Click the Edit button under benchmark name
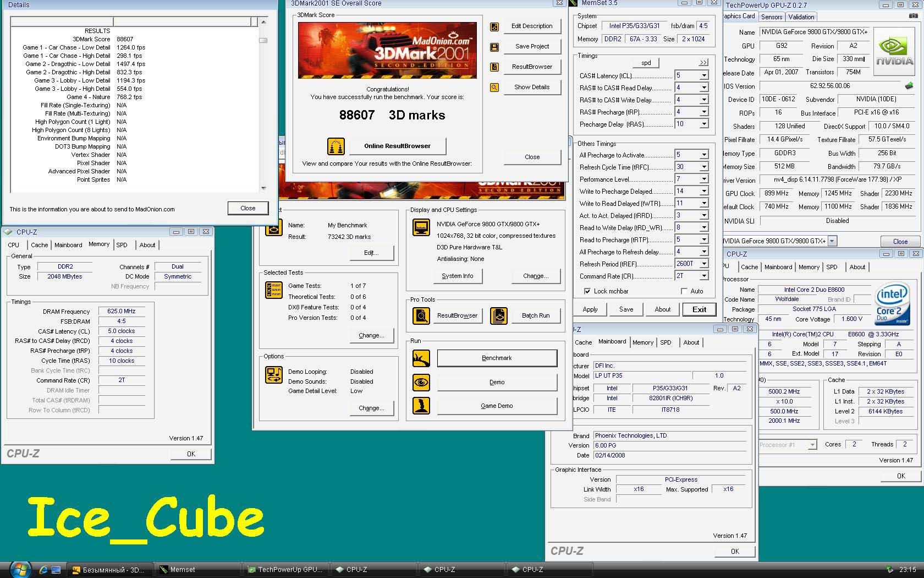The height and width of the screenshot is (578, 924). 372,253
